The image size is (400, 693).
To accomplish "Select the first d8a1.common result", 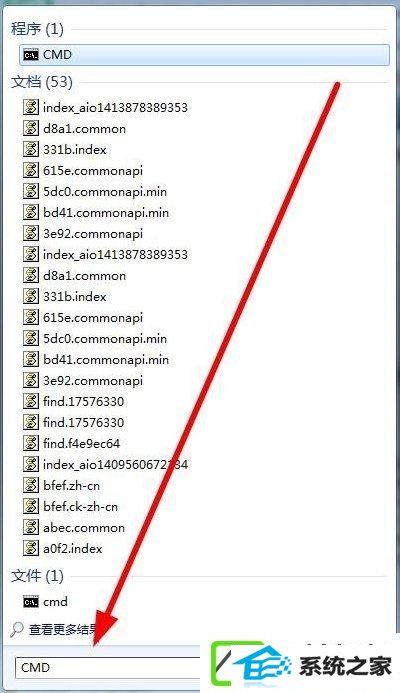I will point(84,129).
